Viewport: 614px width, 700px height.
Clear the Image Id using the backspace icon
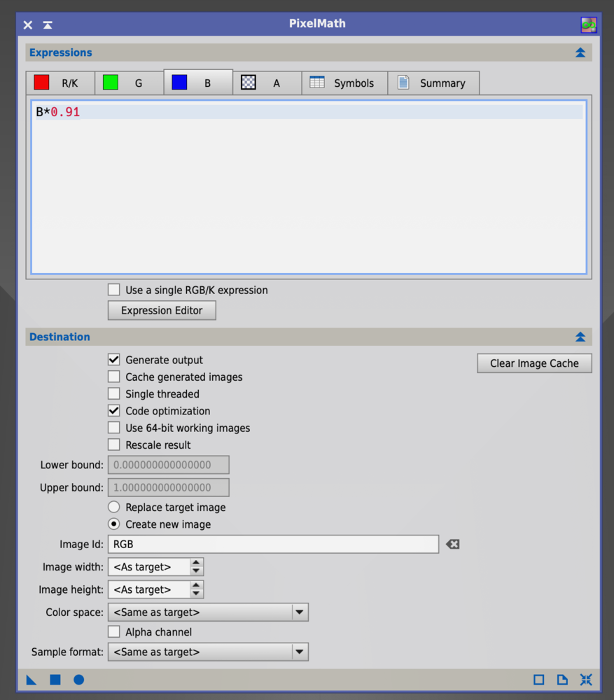(x=452, y=544)
